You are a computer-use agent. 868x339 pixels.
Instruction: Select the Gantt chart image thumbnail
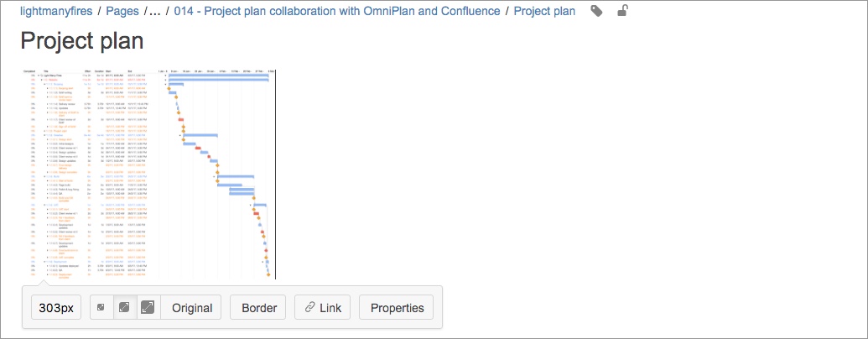[148, 174]
